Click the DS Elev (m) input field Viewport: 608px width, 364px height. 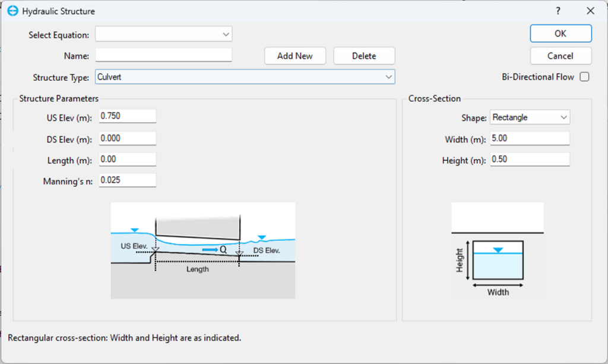(127, 138)
